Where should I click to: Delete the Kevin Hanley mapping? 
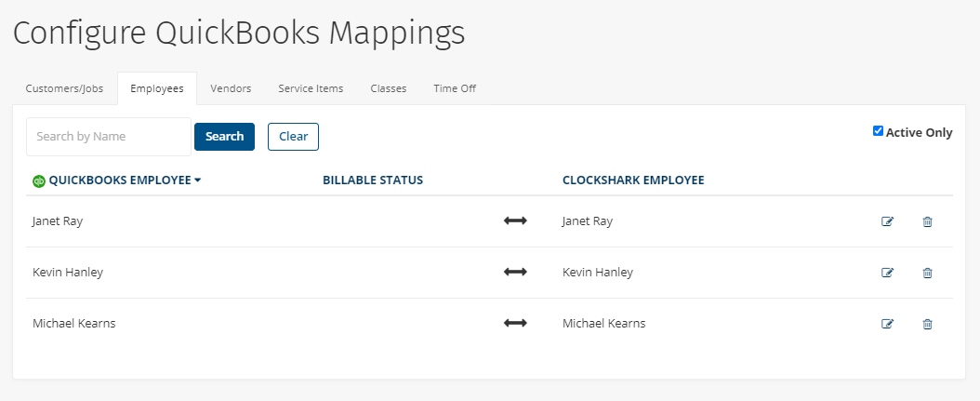pyautogui.click(x=928, y=273)
